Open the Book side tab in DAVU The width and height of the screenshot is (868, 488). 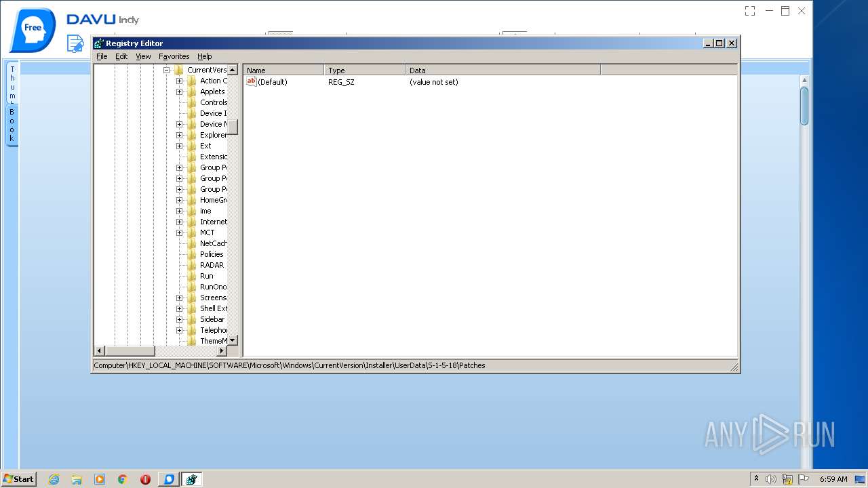point(12,125)
